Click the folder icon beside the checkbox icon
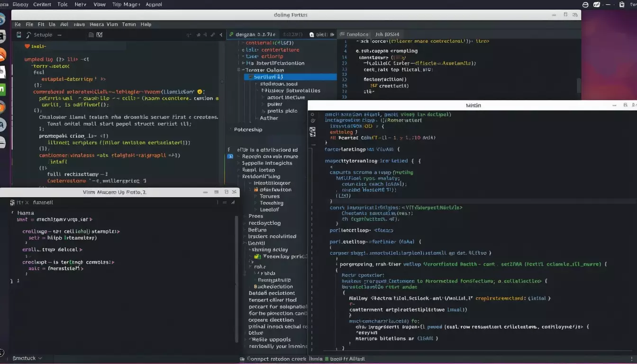Screen dimensions: 637x364 [91, 35]
